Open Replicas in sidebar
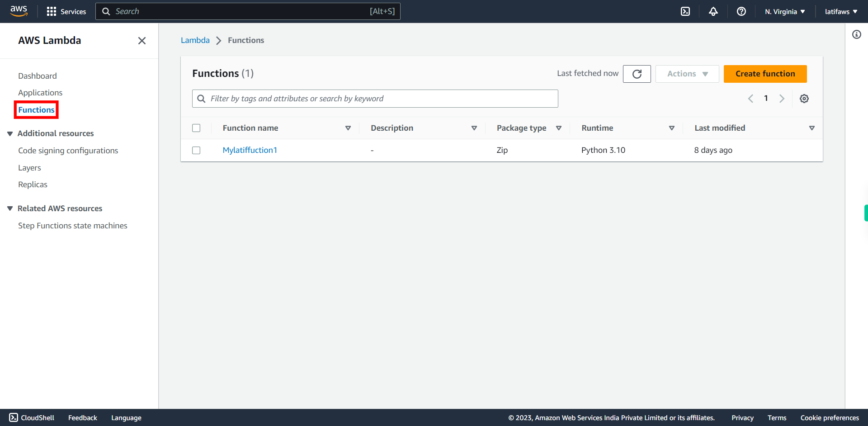The width and height of the screenshot is (868, 426). point(33,185)
